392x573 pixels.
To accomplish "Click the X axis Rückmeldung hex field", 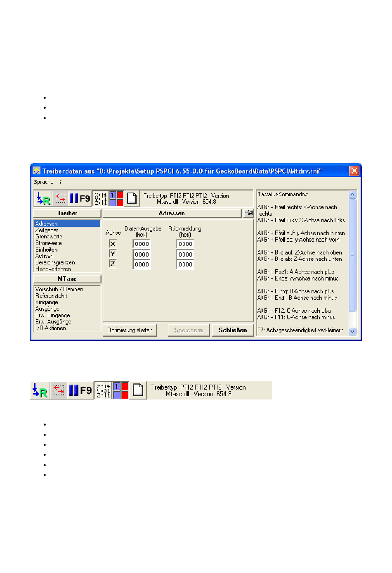I will point(186,244).
